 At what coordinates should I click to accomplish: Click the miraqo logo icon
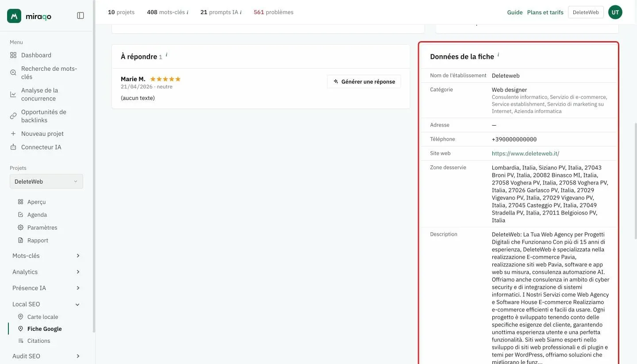14,16
